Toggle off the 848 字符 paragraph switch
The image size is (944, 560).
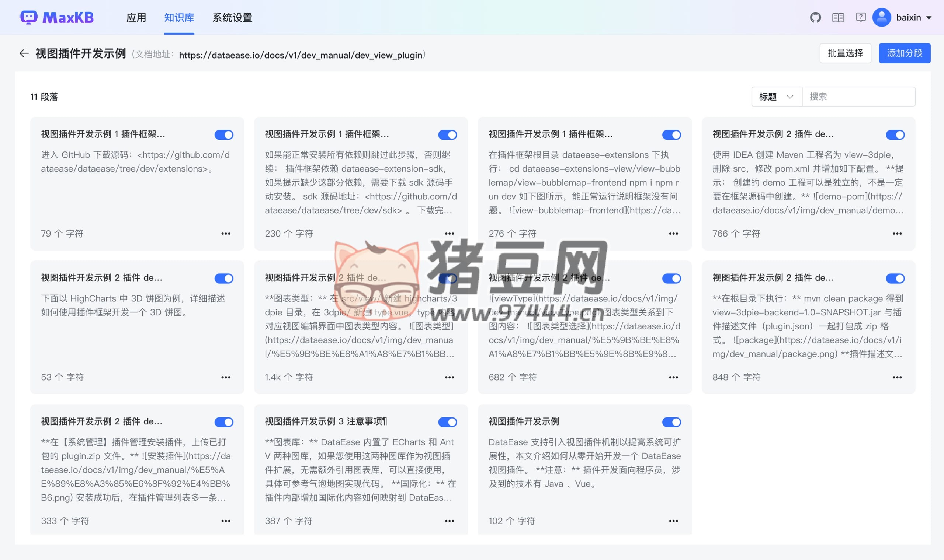click(895, 279)
